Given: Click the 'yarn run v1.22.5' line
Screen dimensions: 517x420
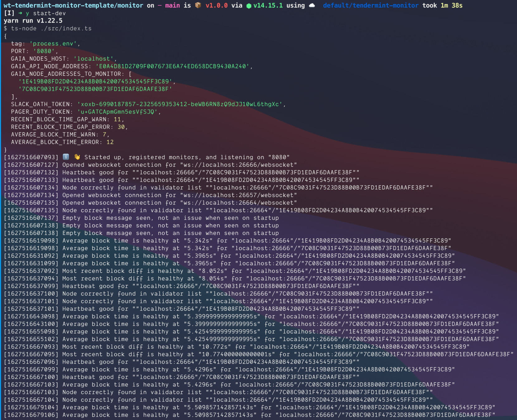Looking at the screenshot, I should click(x=33, y=21).
